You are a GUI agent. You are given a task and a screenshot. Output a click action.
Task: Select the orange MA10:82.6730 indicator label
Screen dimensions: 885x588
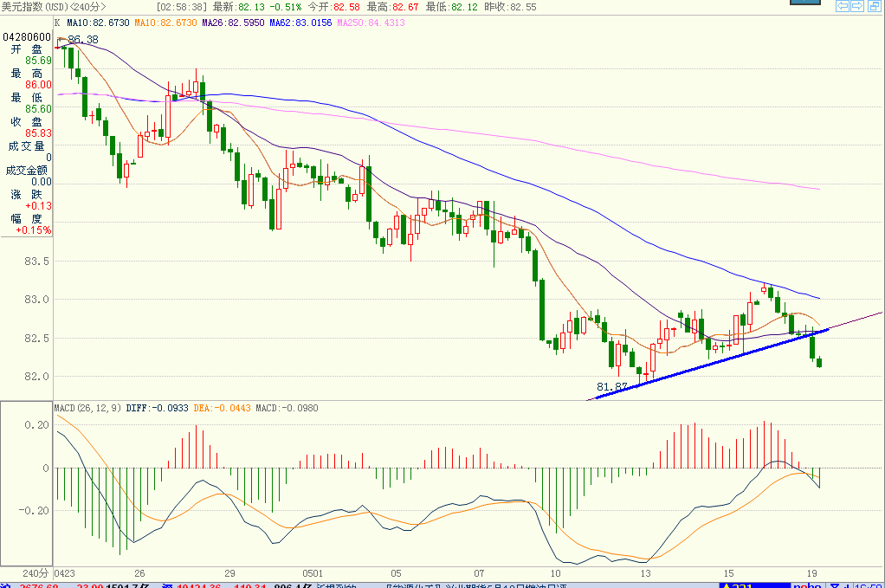pos(165,23)
